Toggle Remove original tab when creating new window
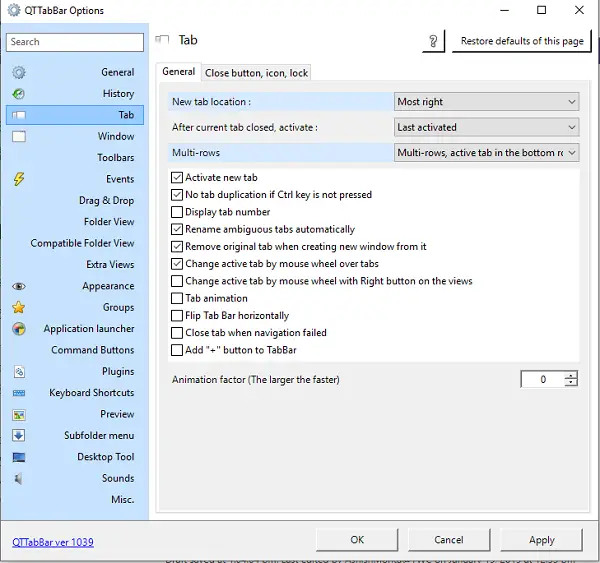 177,246
